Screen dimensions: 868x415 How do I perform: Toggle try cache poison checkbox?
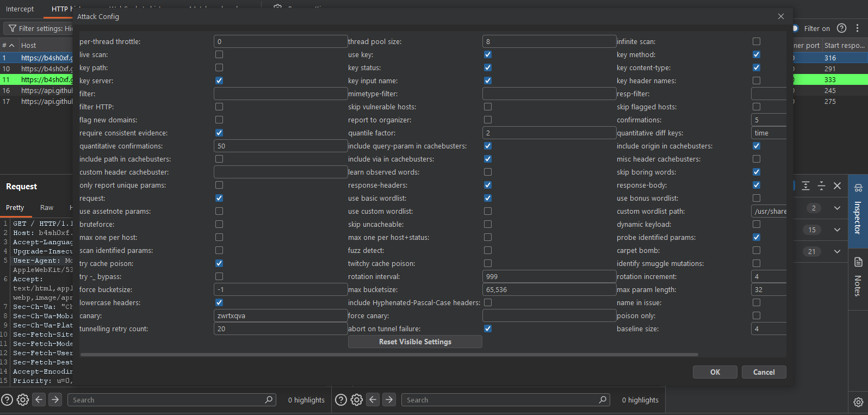click(x=219, y=263)
